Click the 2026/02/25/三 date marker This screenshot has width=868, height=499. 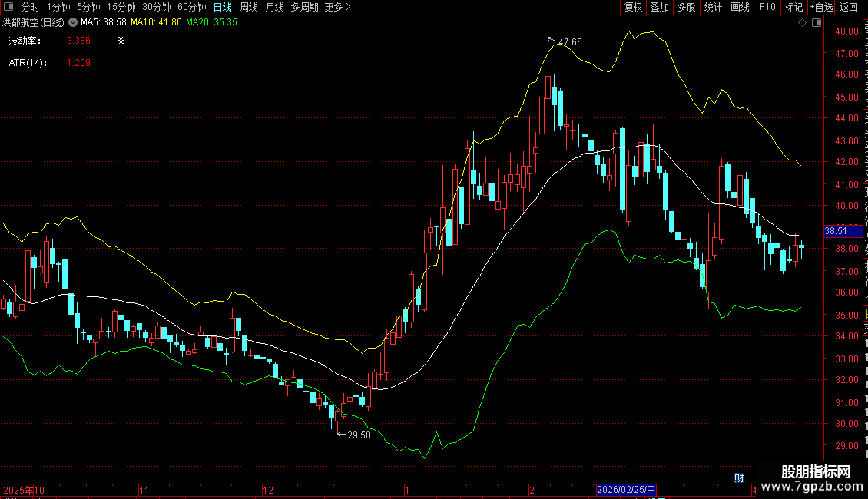click(626, 490)
